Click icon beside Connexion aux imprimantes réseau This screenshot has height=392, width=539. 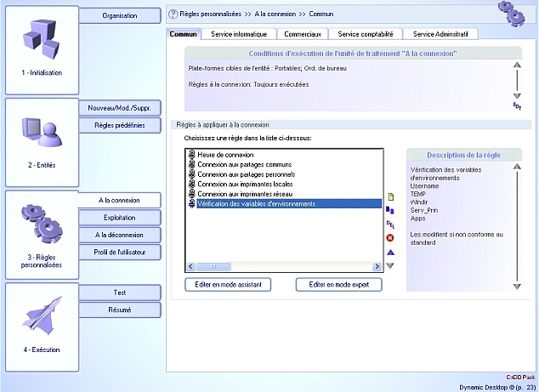pos(192,194)
